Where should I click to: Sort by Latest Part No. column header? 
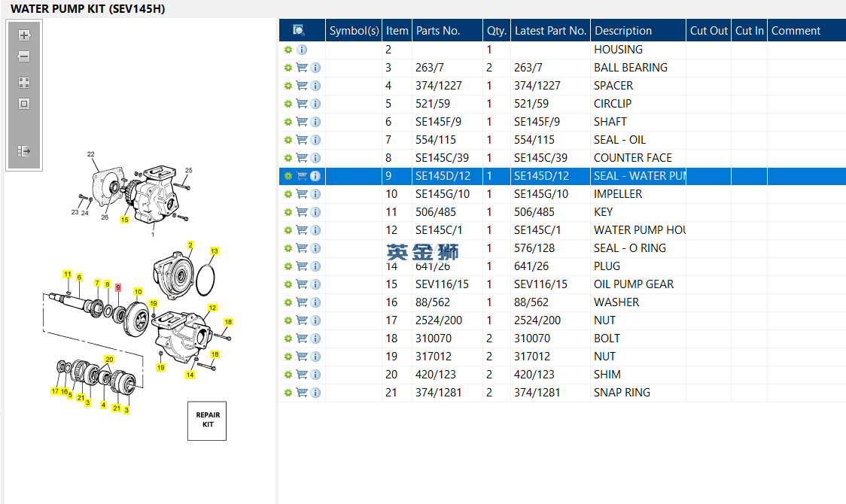coord(550,31)
